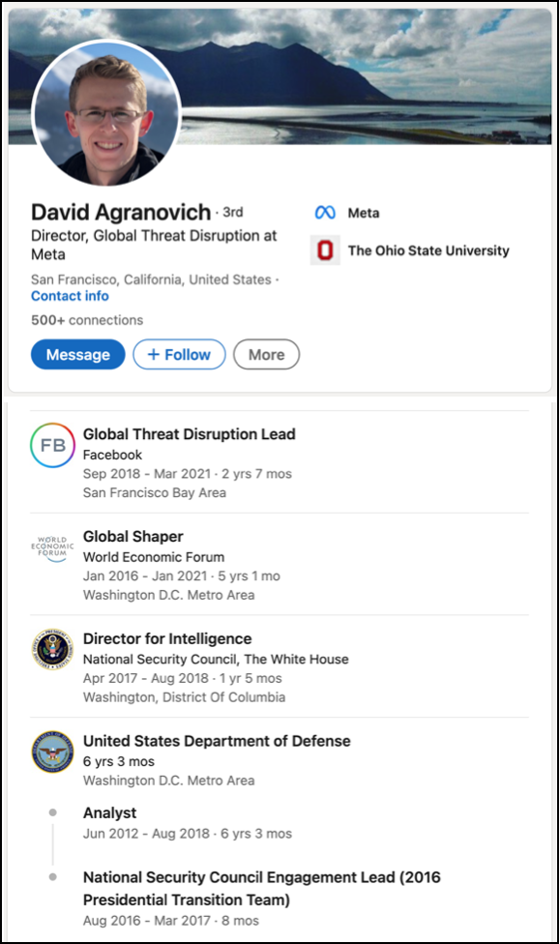Image resolution: width=560 pixels, height=944 pixels.
Task: Click the Ohio State University logo icon
Action: [325, 251]
